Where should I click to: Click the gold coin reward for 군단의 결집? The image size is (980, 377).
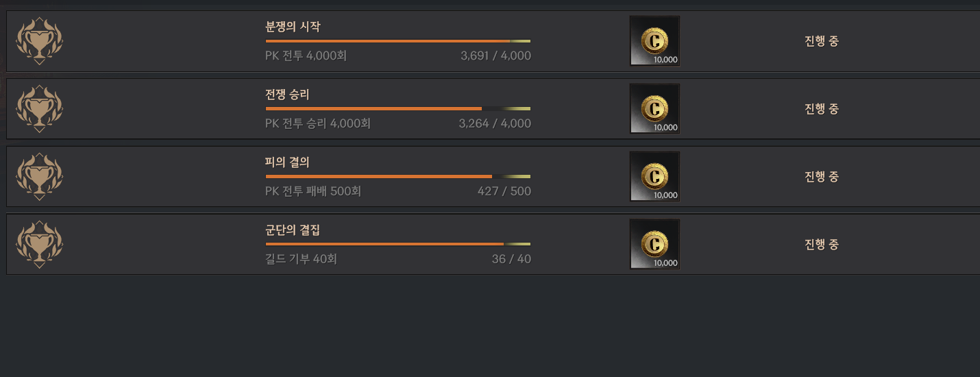[x=654, y=245]
